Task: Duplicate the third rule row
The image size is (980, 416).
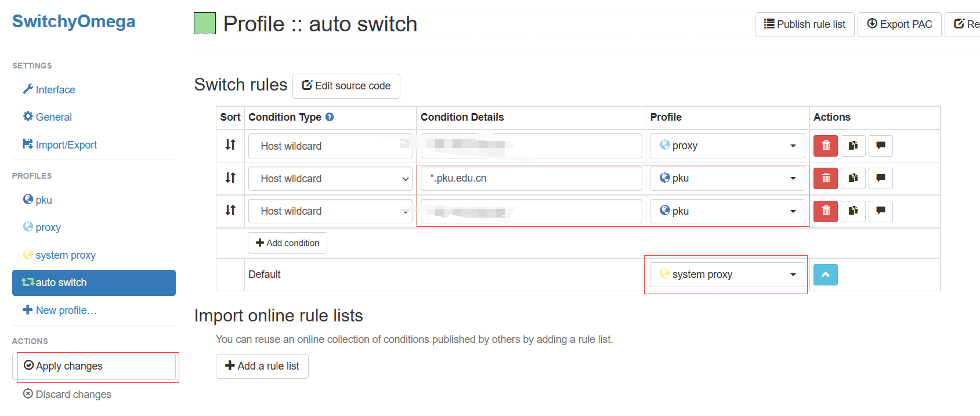Action: (x=853, y=211)
